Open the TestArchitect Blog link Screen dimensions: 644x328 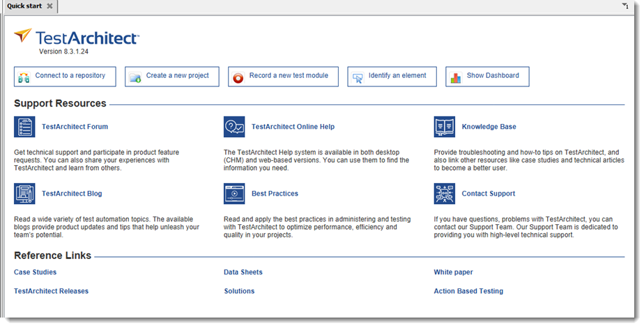click(72, 194)
